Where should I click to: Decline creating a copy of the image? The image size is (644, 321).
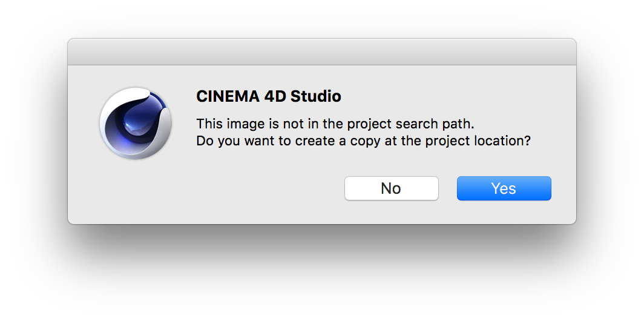(x=391, y=188)
